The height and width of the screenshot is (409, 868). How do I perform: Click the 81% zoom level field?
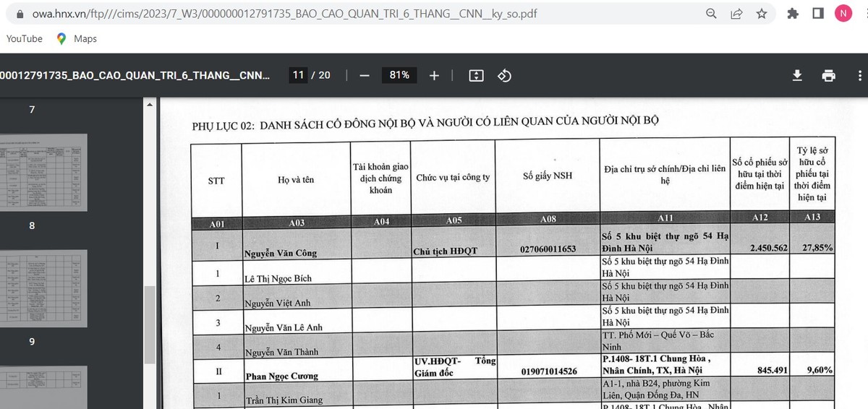pos(399,75)
